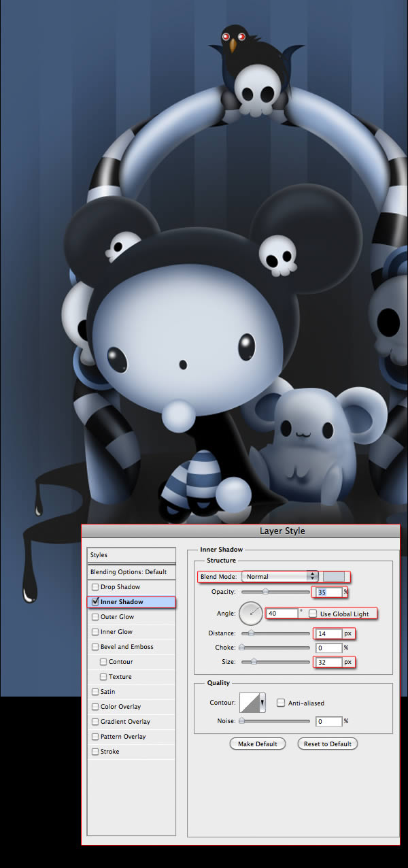Image resolution: width=408 pixels, height=868 pixels.
Task: Enable the Color Overlay checkbox
Action: [x=95, y=707]
